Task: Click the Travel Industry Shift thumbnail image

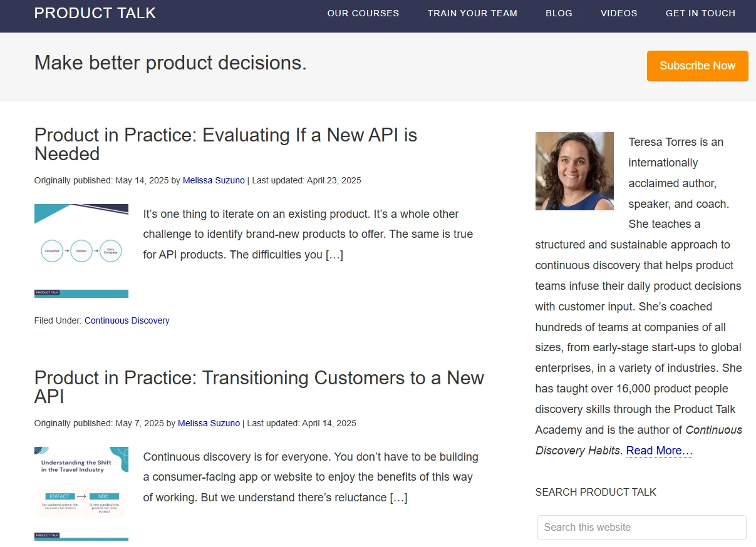Action: 81,493
